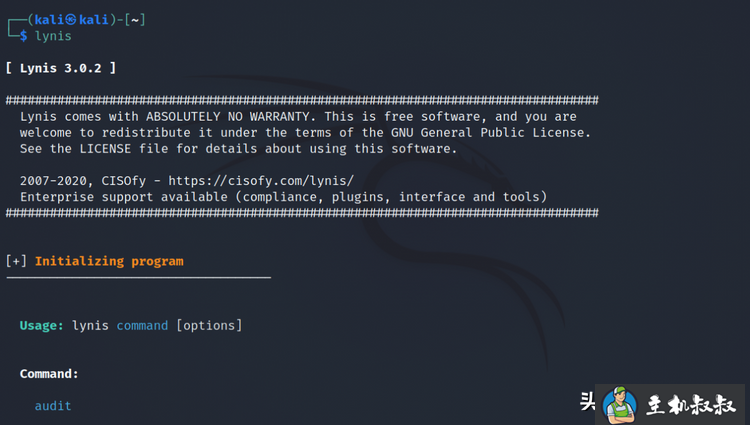Screen dimensions: 750x425
Task: Click the 'Initializing program' heading
Action: (109, 261)
